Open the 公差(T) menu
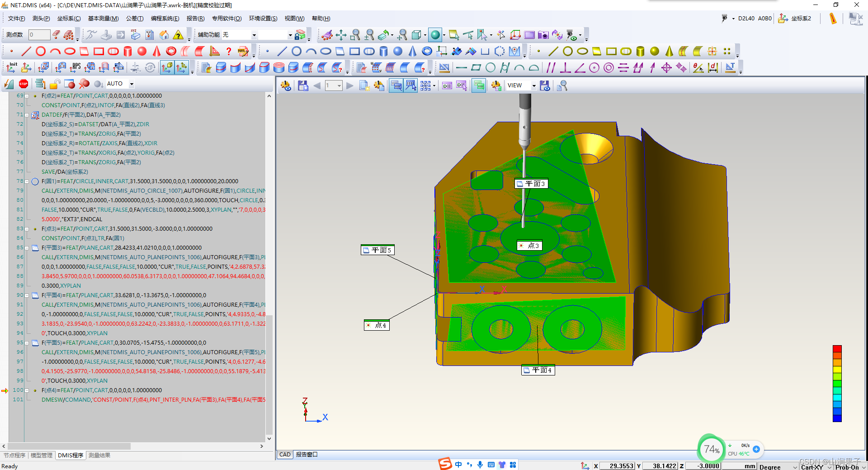 (x=135, y=19)
